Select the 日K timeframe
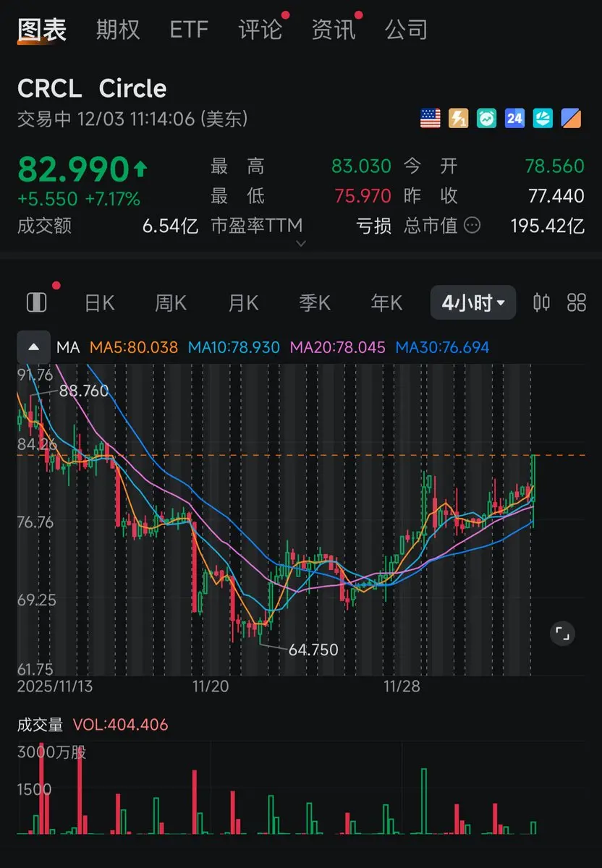The height and width of the screenshot is (868, 602). [x=99, y=302]
